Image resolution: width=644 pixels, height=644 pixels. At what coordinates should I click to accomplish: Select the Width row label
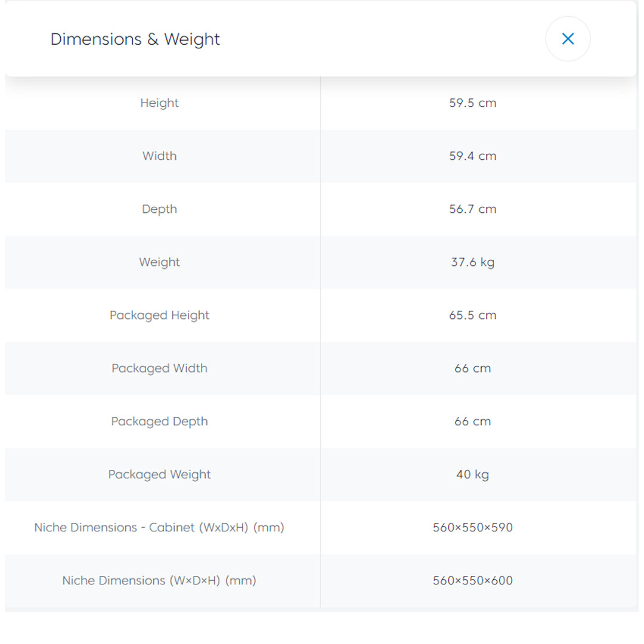(159, 156)
